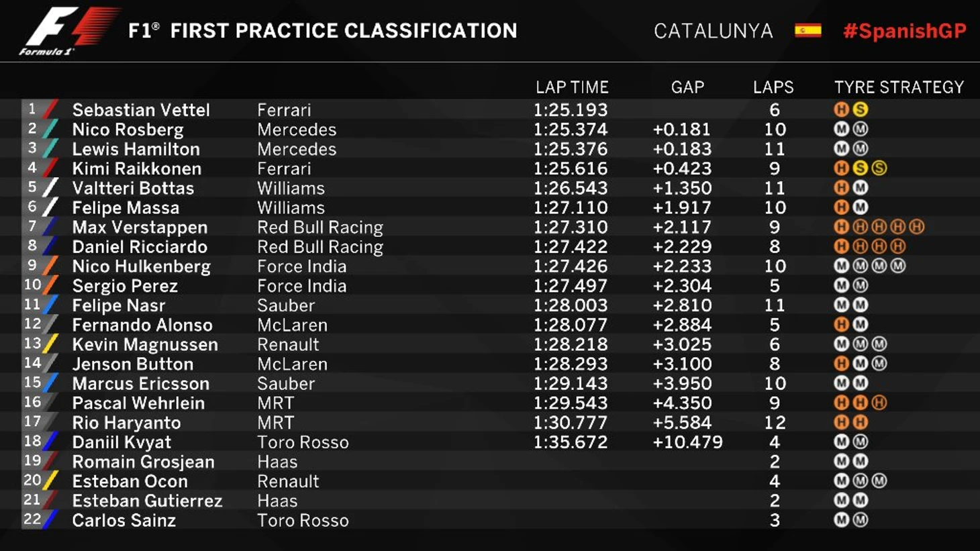Image resolution: width=980 pixels, height=551 pixels.
Task: Select Vettel's yellow soft tyre icon
Action: click(860, 109)
